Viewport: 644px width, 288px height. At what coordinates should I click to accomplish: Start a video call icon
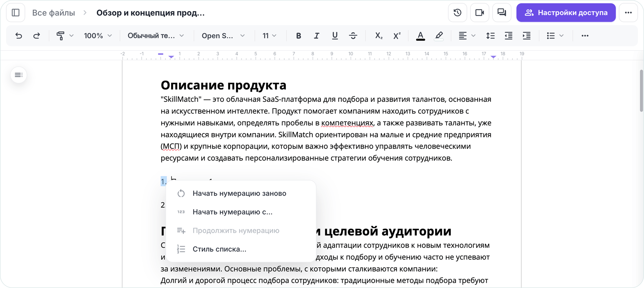(x=479, y=13)
